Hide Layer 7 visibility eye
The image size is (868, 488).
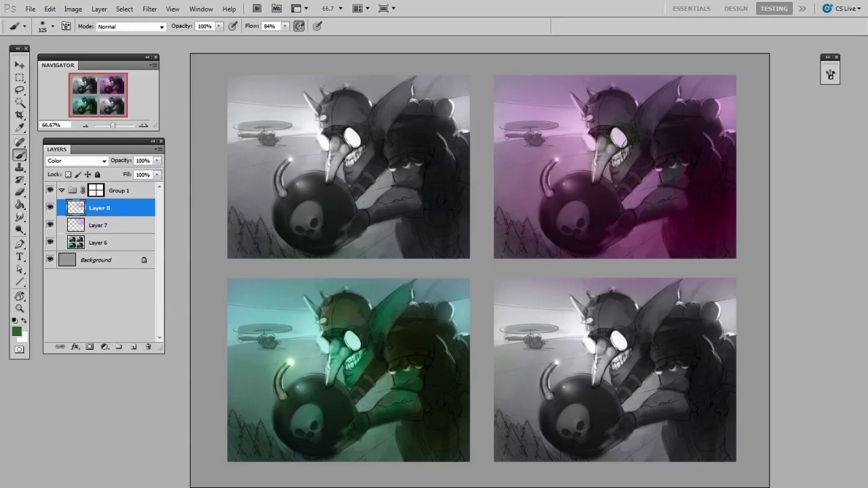50,225
